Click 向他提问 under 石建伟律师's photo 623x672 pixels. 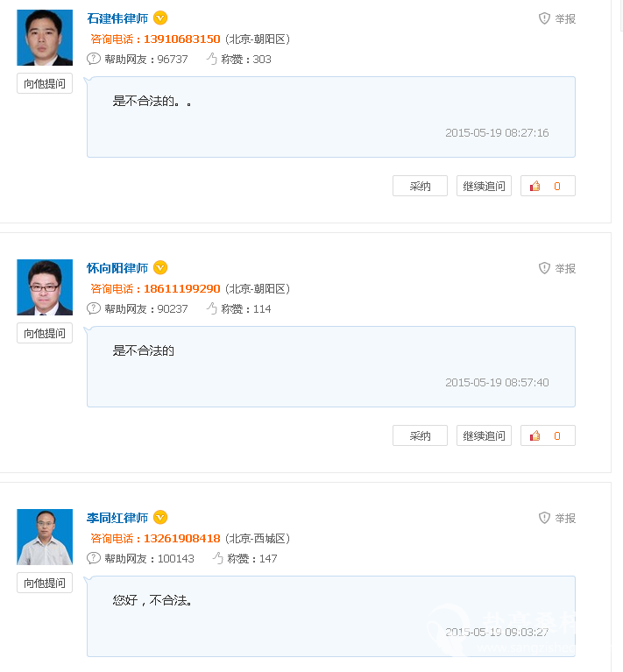pos(45,83)
